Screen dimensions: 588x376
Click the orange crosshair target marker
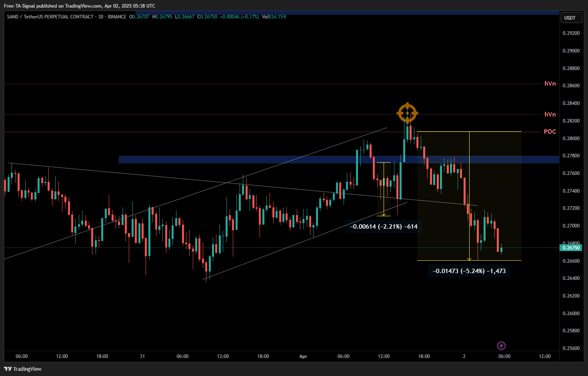pyautogui.click(x=407, y=113)
